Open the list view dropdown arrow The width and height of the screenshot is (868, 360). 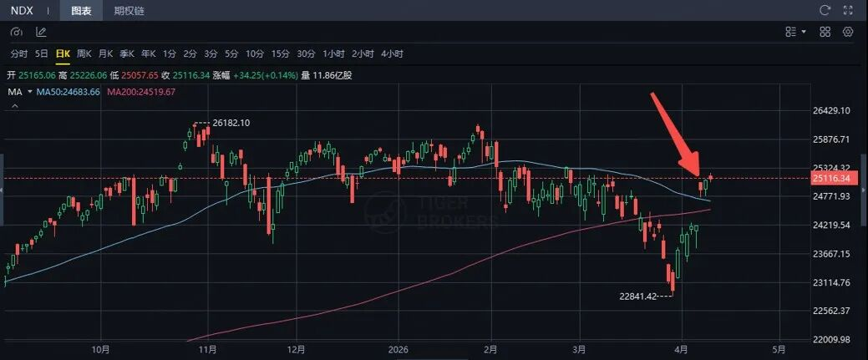click(804, 32)
